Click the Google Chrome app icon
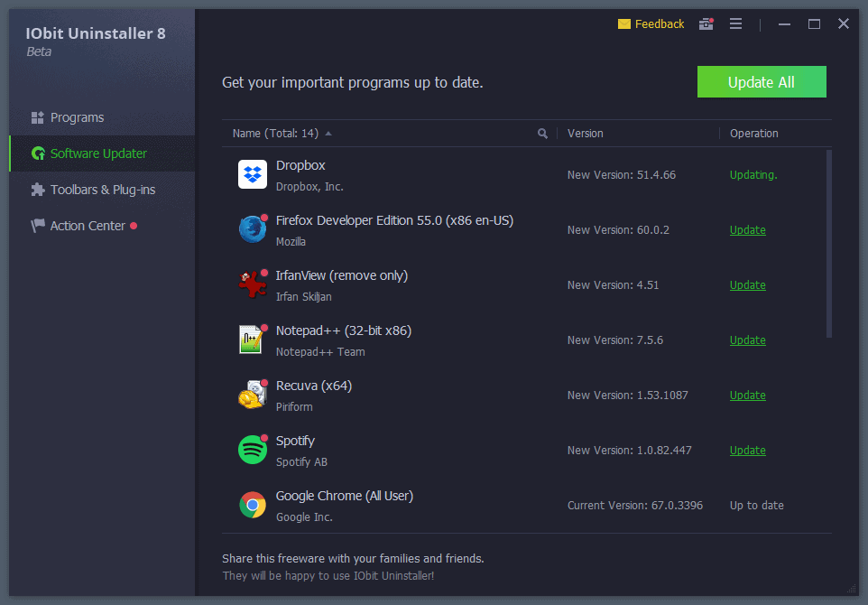868x605 pixels. click(x=253, y=505)
